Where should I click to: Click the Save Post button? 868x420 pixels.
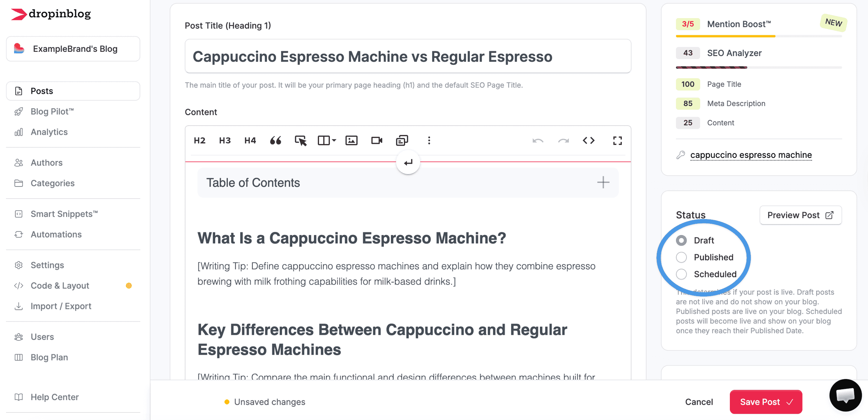[766, 402]
